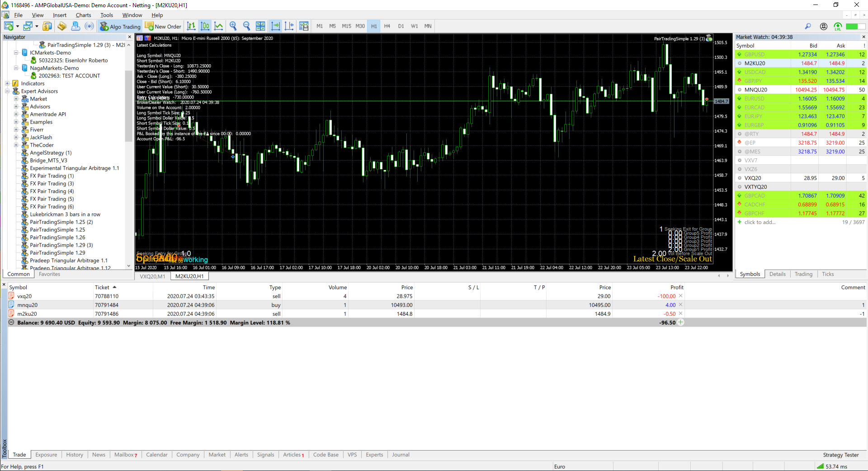
Task: Close the vxq20 sell position
Action: click(680, 296)
